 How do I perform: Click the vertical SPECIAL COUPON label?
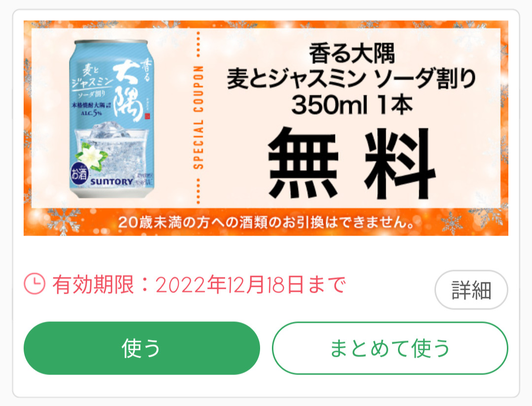[x=198, y=117]
